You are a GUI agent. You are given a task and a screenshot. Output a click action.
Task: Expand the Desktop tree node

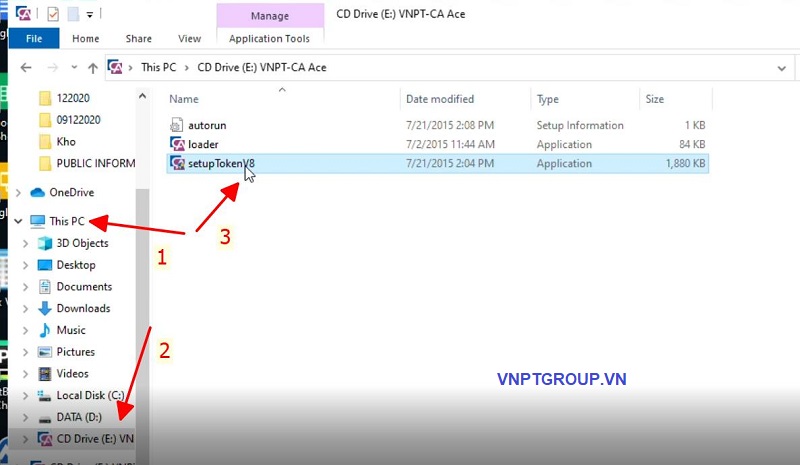tap(26, 265)
